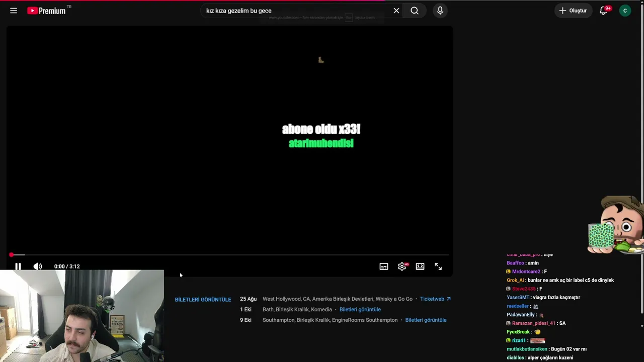View tickets for the Bath 1 Eki show
Screen dimensions: 644x362
click(360, 309)
